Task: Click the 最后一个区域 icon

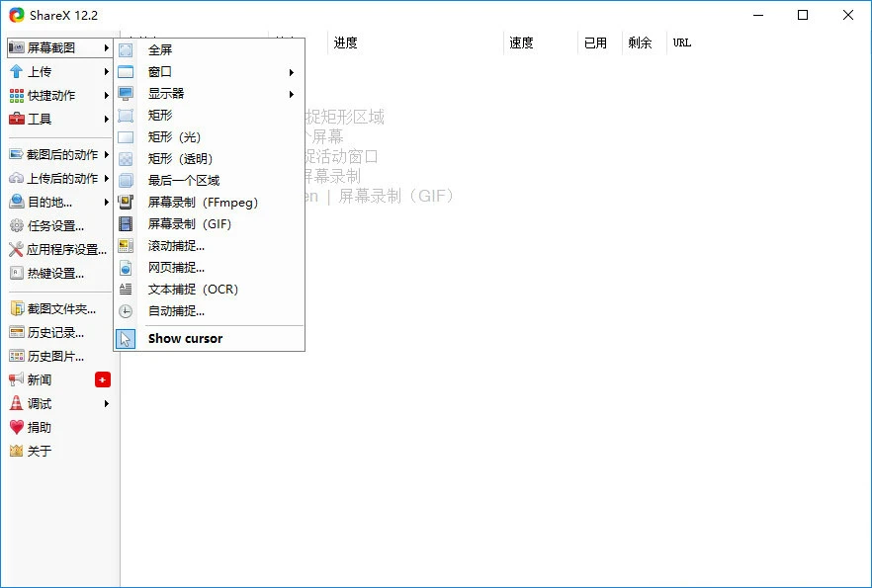Action: click(x=126, y=180)
